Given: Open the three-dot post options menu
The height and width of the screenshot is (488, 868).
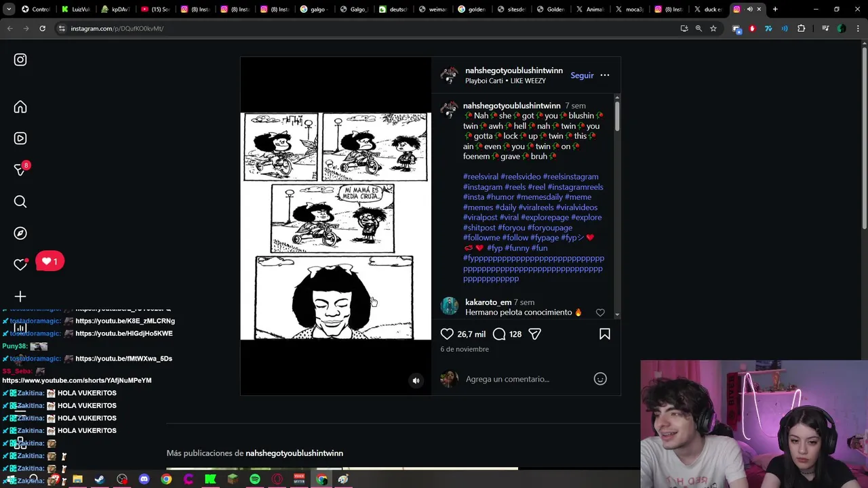Looking at the screenshot, I should (x=605, y=75).
